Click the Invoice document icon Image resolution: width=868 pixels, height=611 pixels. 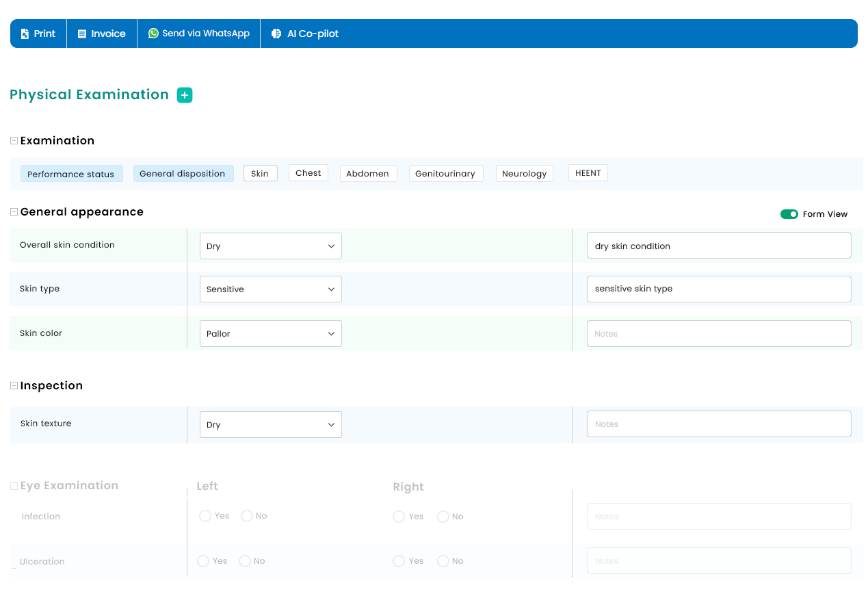coord(82,34)
